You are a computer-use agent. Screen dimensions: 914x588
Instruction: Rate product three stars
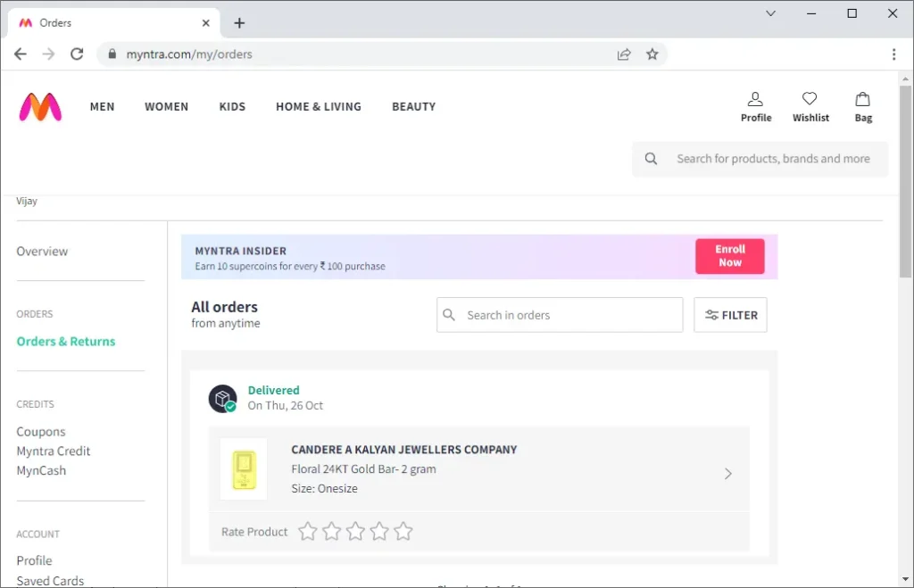click(355, 532)
